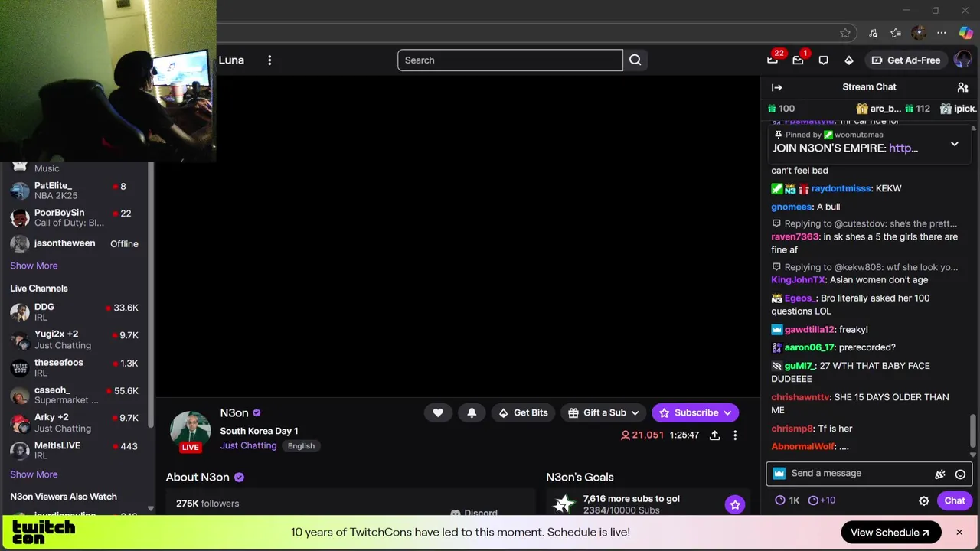Open the emote picker smiley
The image size is (980, 551).
960,474
